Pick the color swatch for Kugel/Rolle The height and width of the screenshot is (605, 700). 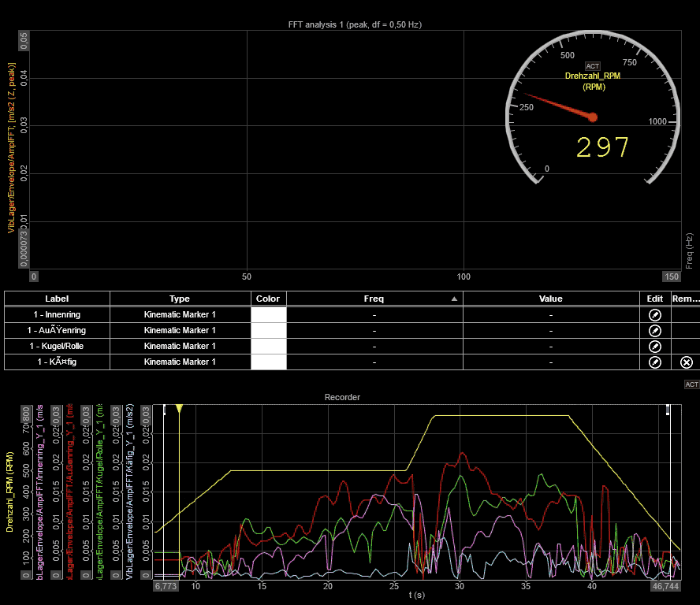[268, 346]
